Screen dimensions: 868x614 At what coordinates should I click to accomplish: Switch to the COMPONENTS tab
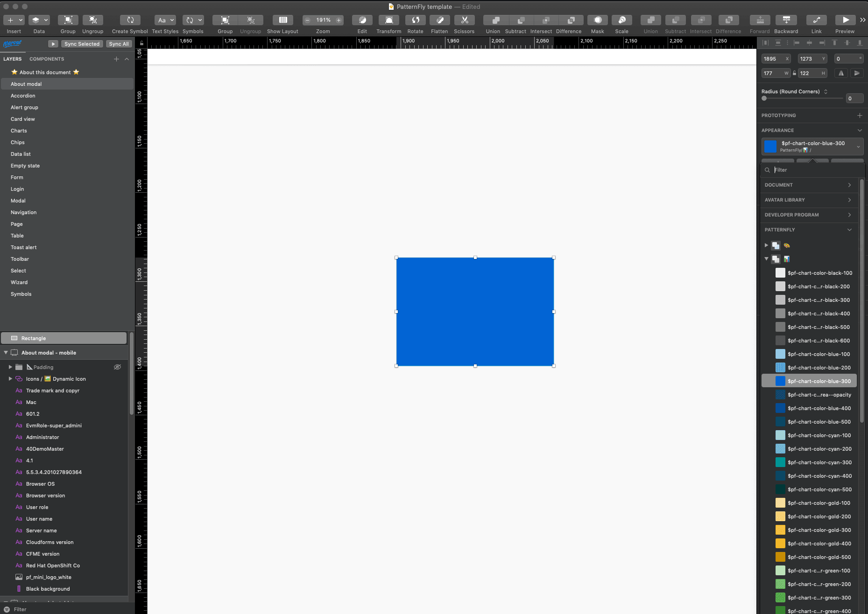pos(47,59)
